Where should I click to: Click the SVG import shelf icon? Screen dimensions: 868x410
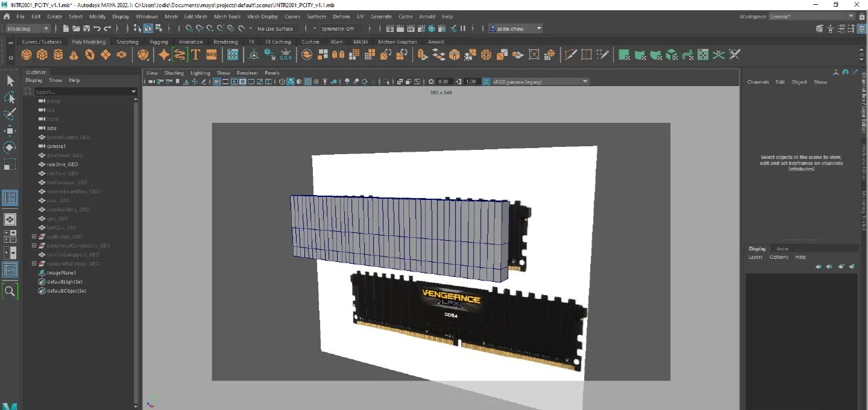point(211,55)
